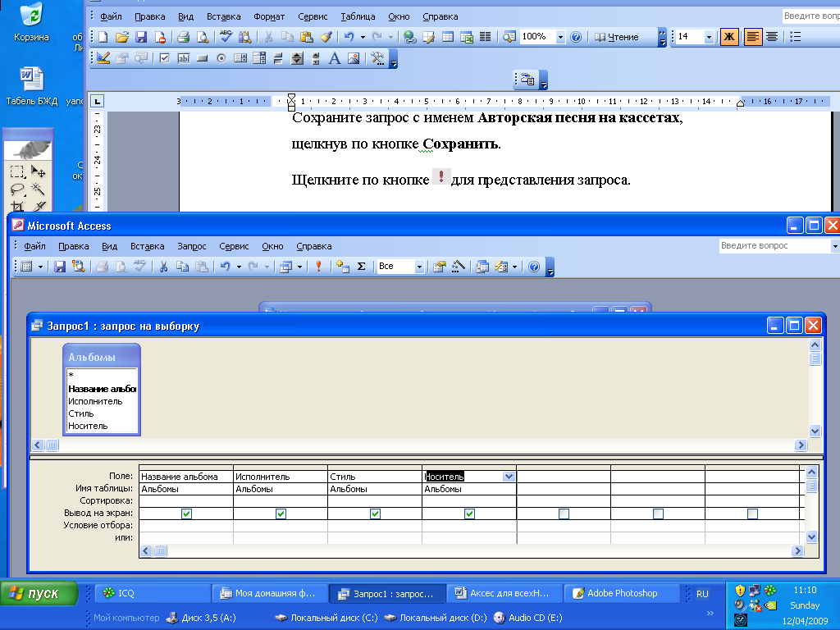Click File Search icon in Access toolbar
Screen dimensions: 840x630
click(79, 267)
